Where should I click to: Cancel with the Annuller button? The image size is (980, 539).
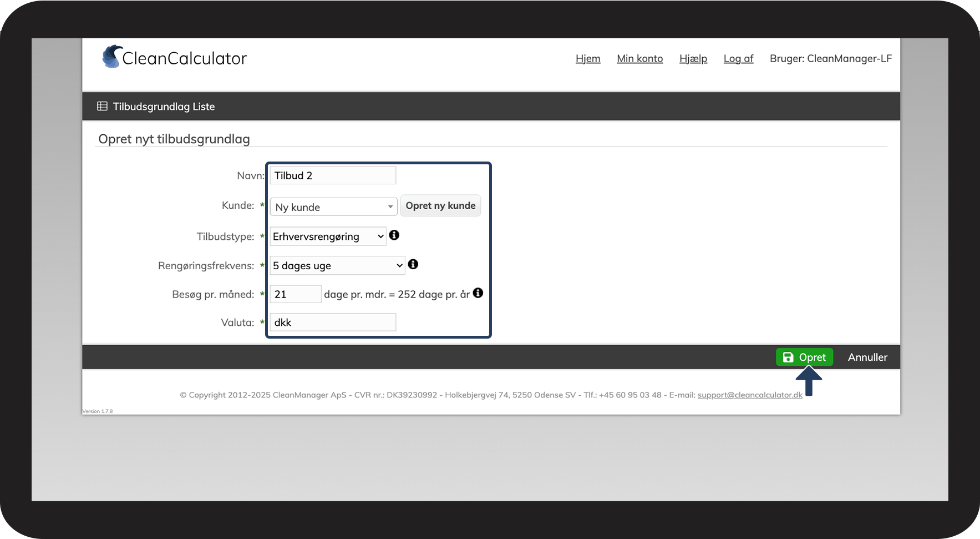click(867, 357)
